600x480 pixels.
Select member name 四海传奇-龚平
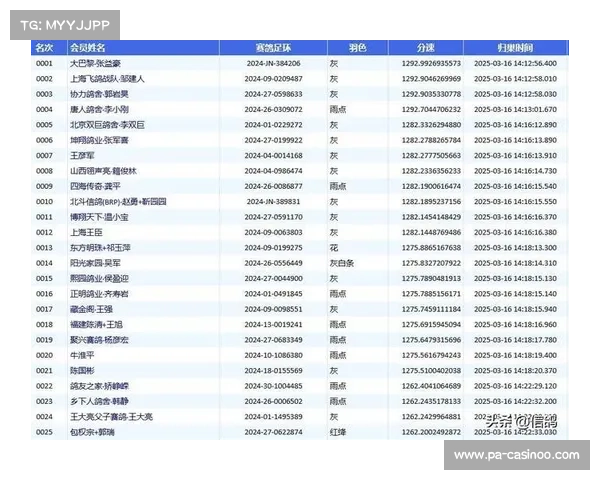pyautogui.click(x=95, y=186)
